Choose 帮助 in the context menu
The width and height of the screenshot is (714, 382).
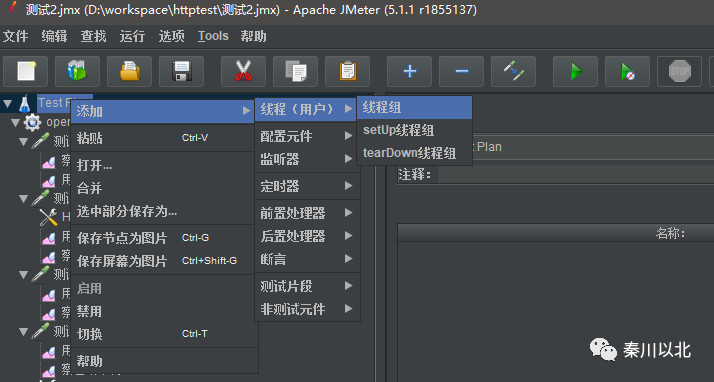[163, 362]
